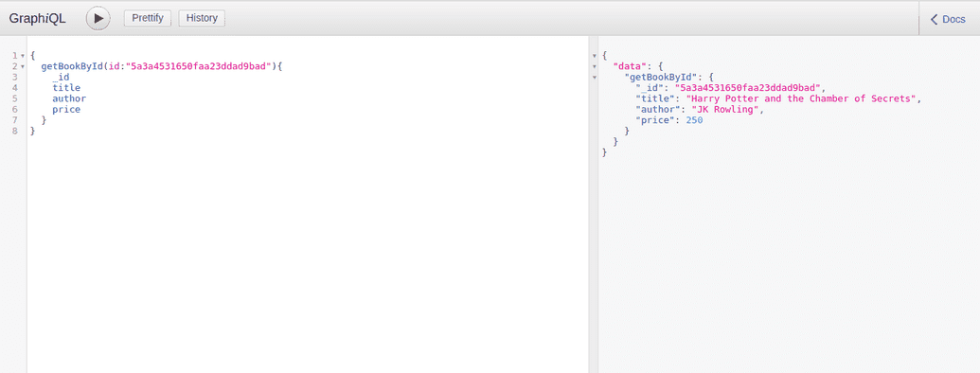
Task: Collapse the "data" object fold arrow
Action: [595, 66]
